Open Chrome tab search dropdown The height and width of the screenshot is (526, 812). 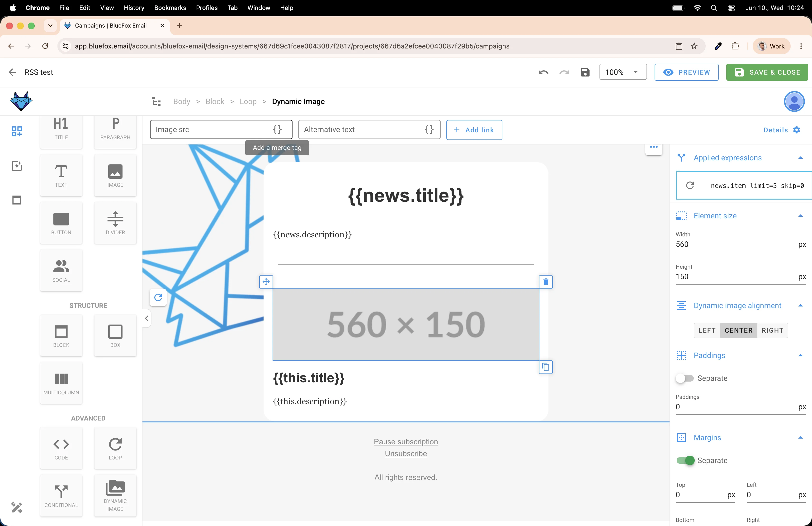tap(50, 26)
